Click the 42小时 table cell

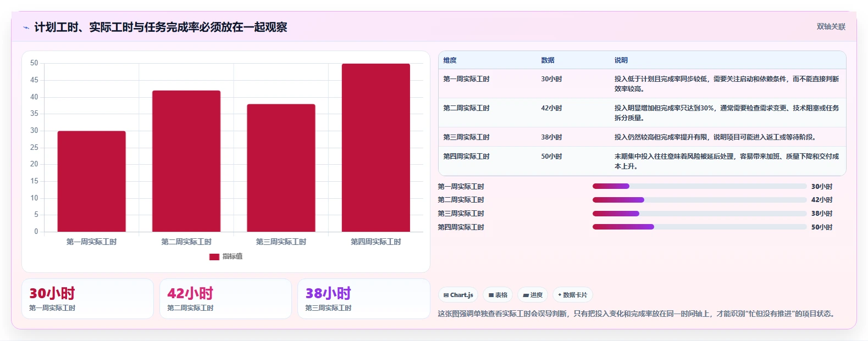551,108
